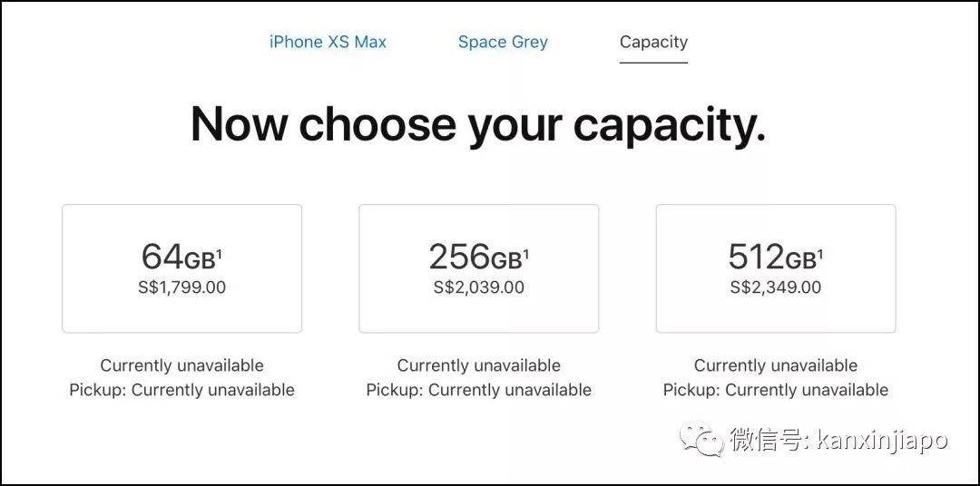The image size is (980, 486).
Task: Click the S$2,039.00 price
Action: [x=478, y=288]
